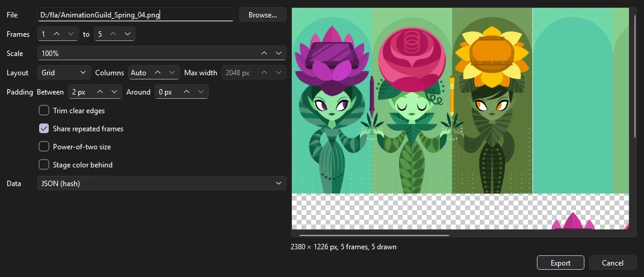Decrease the Between padding value

pos(114,92)
